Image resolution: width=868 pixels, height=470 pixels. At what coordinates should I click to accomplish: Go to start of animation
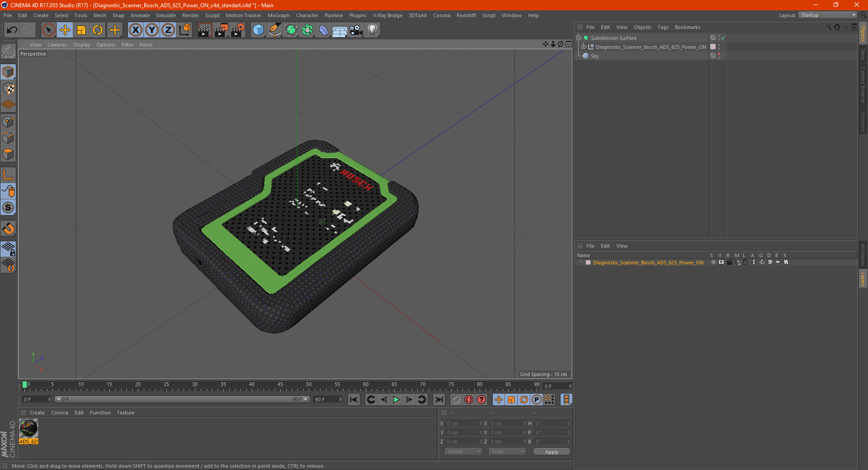click(x=354, y=399)
